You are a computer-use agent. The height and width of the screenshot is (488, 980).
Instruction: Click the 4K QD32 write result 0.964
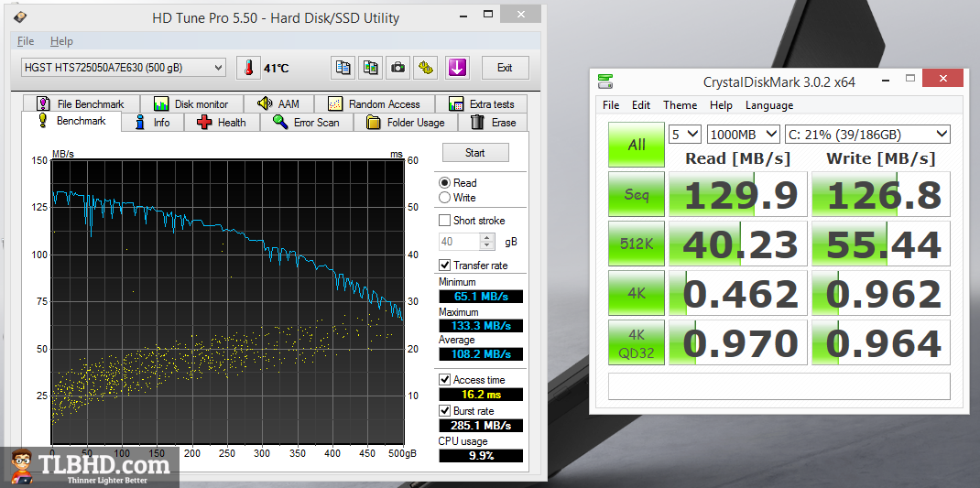880,342
